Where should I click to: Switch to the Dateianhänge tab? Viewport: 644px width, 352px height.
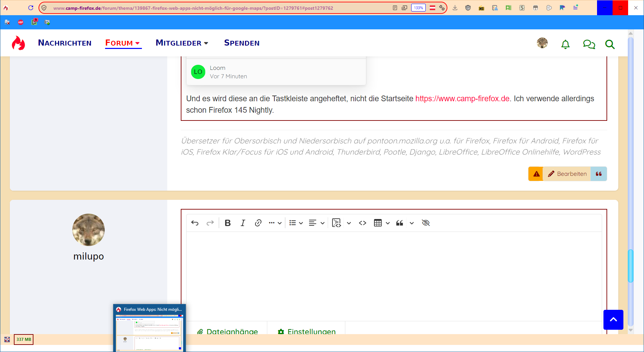coord(228,331)
